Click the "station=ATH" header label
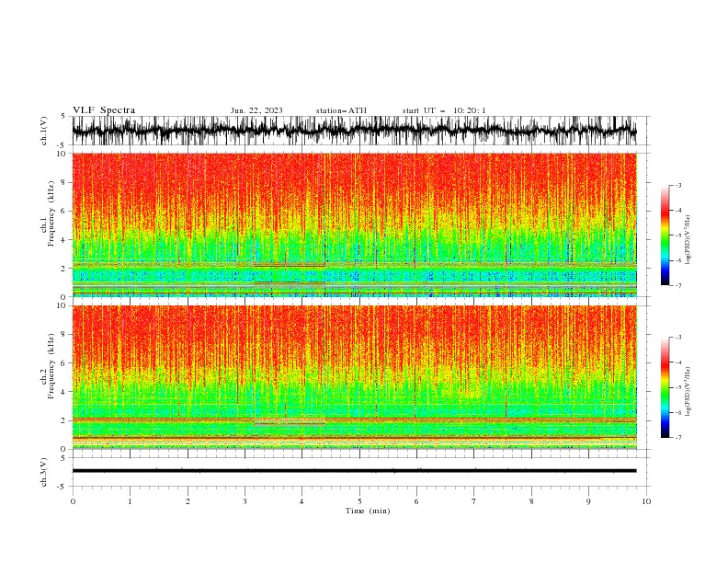 [341, 110]
